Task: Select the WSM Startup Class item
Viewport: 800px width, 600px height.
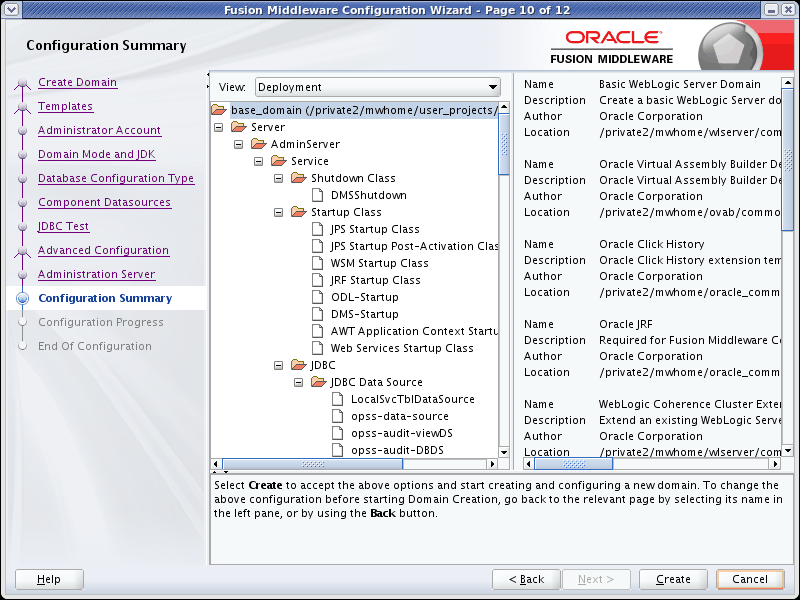Action: [x=380, y=263]
